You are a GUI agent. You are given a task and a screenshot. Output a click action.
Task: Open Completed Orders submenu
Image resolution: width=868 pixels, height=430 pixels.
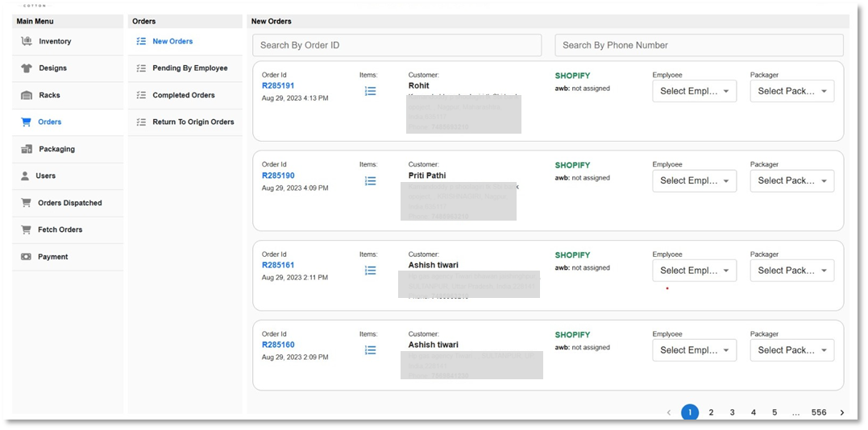tap(184, 95)
